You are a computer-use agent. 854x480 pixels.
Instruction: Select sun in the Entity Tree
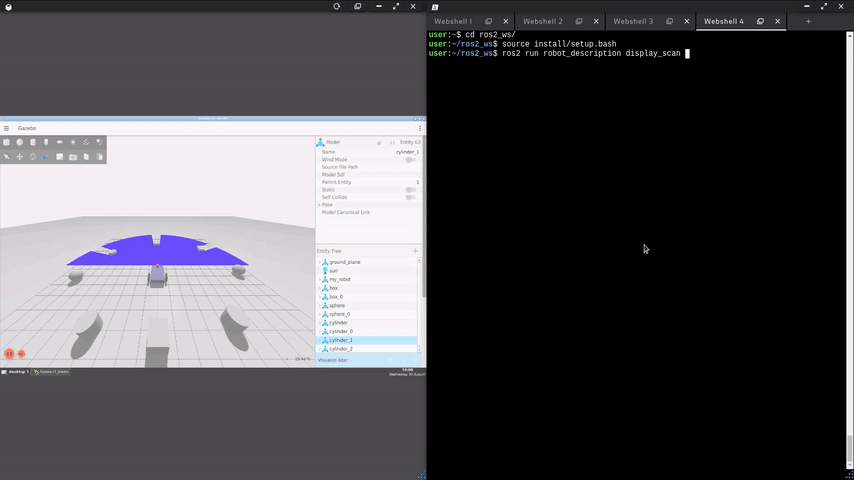(333, 271)
